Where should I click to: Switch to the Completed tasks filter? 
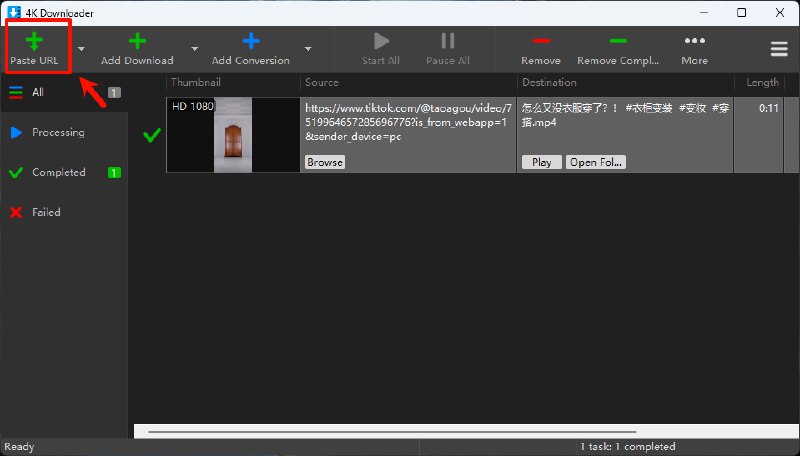click(58, 172)
